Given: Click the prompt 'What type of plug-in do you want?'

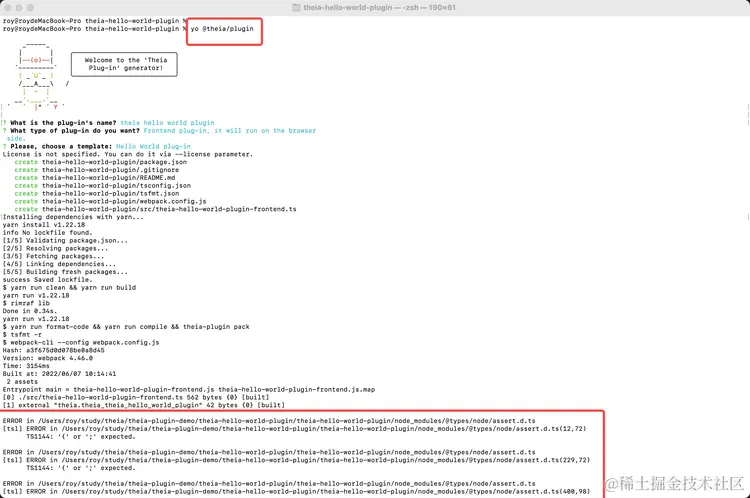Looking at the screenshot, I should coord(75,131).
